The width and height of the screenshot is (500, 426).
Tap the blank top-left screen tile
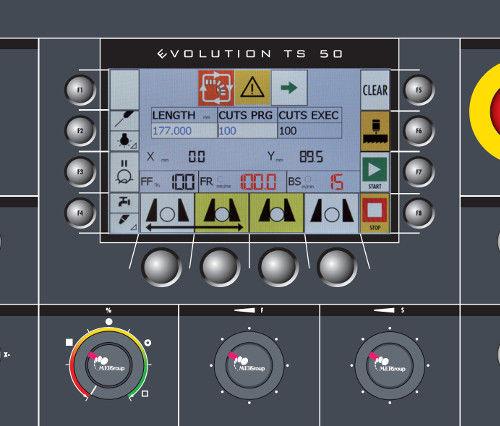click(x=125, y=90)
